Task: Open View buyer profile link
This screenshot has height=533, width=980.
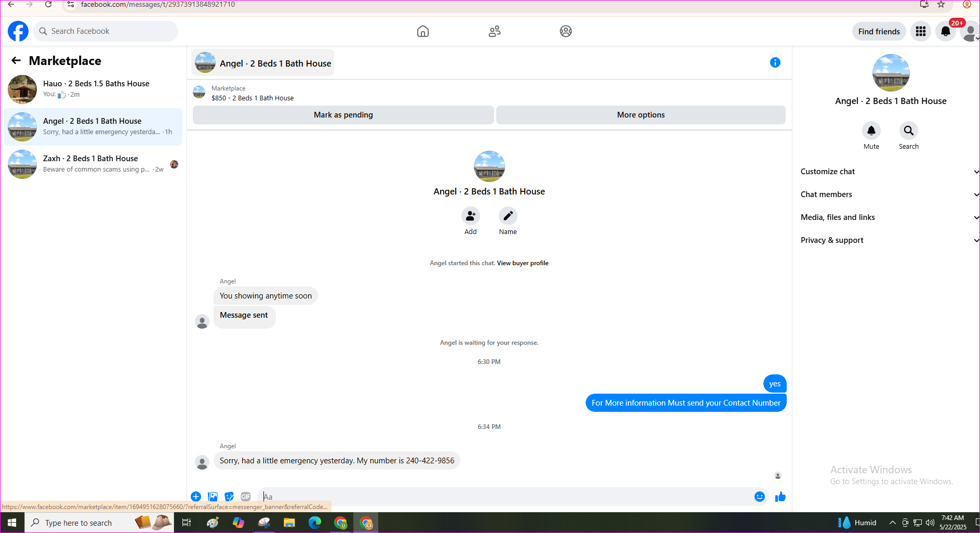Action: tap(523, 263)
